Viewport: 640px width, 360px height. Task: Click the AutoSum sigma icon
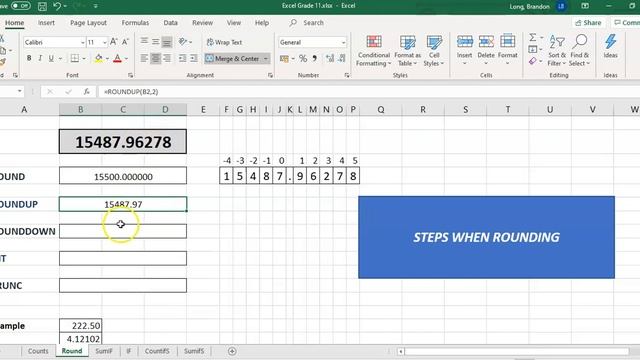533,38
